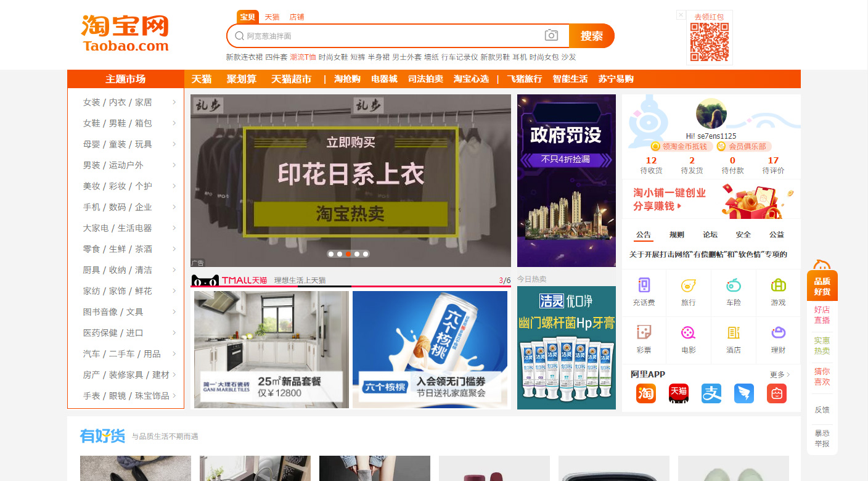This screenshot has height=481, width=868.
Task: Select the third orange carousel dot
Action: (348, 254)
